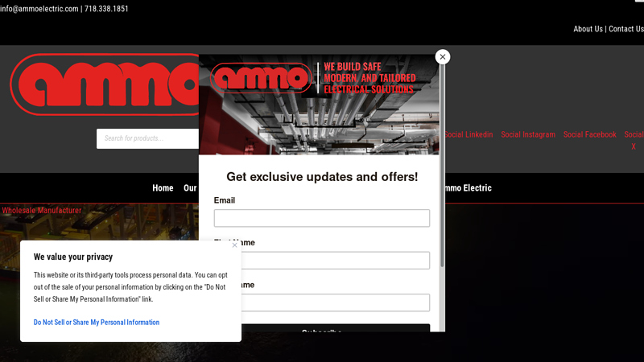Click the info@ammoelectric.com email link

point(39,9)
